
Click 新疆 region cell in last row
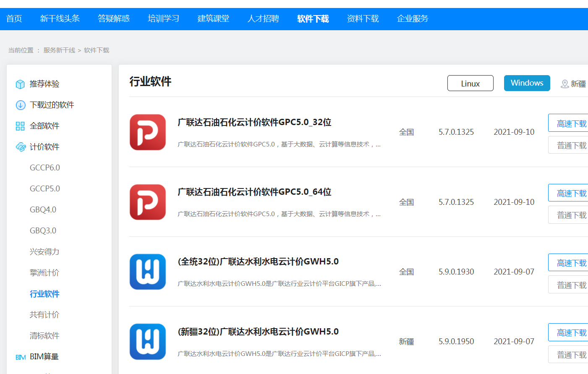click(406, 342)
